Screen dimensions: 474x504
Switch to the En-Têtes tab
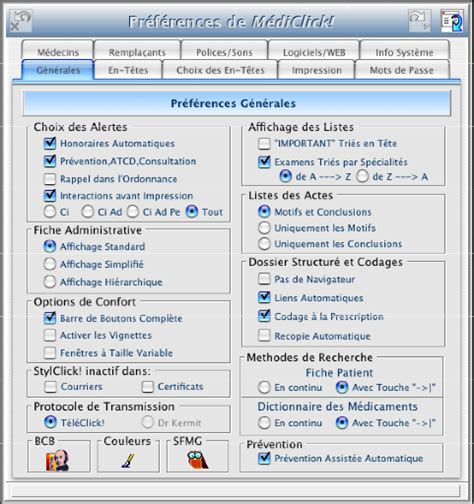pyautogui.click(x=128, y=70)
